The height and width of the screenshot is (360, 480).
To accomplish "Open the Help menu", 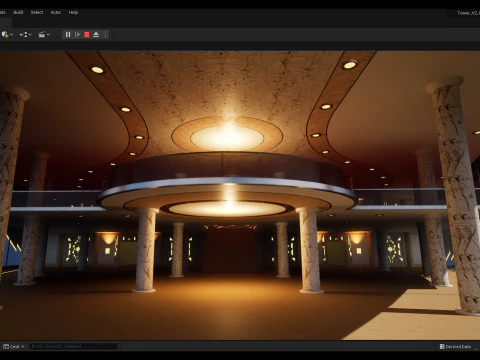I will coord(73,12).
